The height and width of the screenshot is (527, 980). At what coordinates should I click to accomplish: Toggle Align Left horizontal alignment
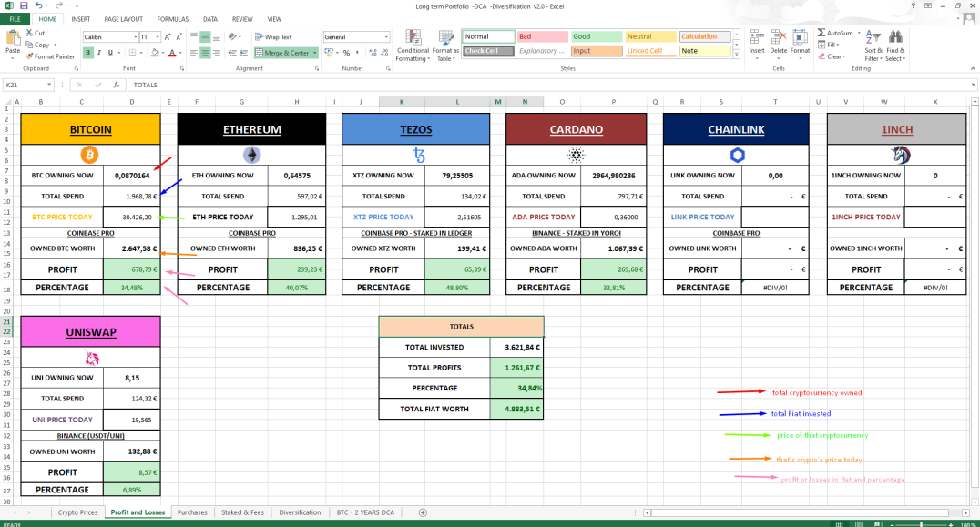(x=194, y=53)
